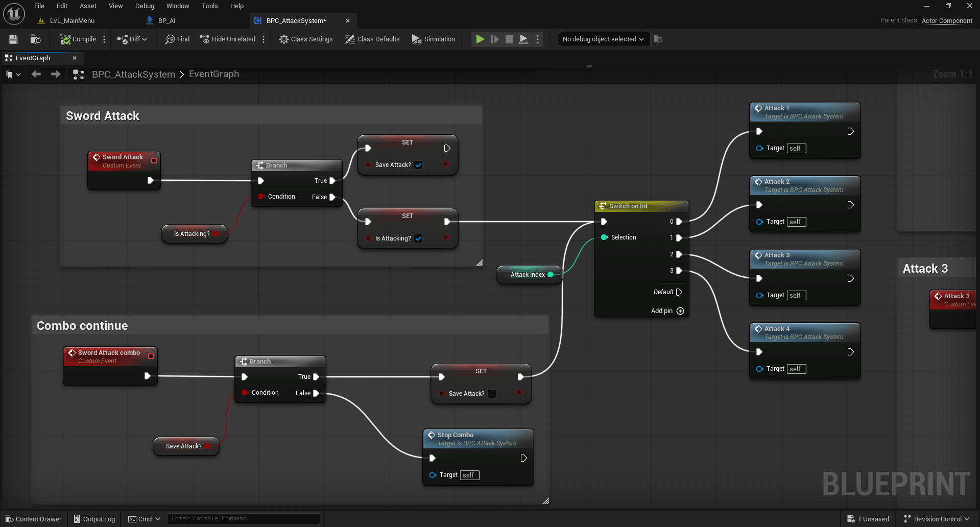Open Class Defaults
The height and width of the screenshot is (527, 980).
372,39
